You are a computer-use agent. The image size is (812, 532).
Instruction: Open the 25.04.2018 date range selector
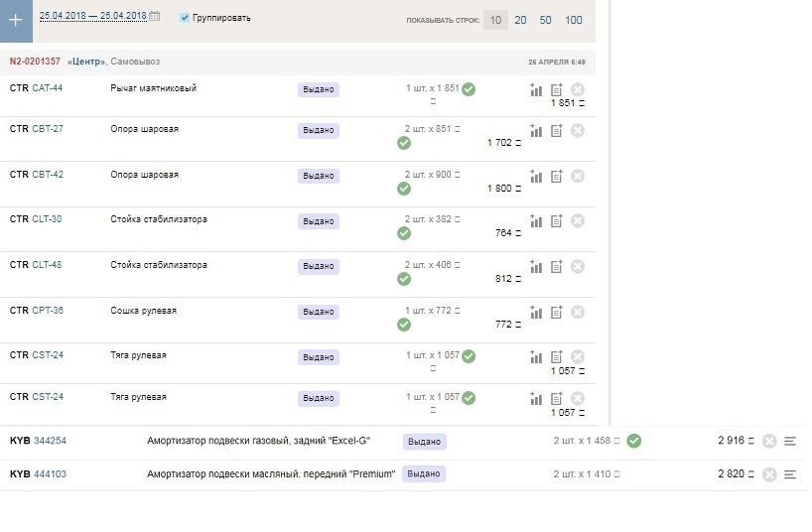(x=92, y=17)
